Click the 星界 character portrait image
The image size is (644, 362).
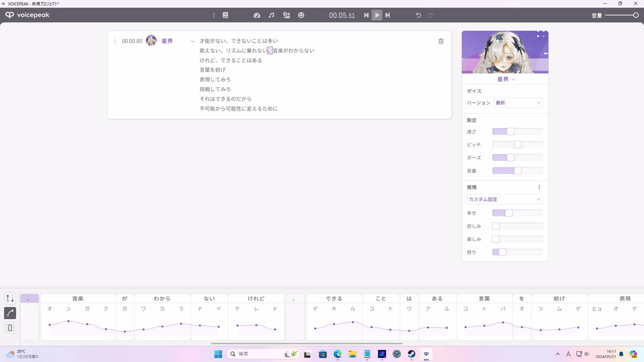[x=504, y=52]
